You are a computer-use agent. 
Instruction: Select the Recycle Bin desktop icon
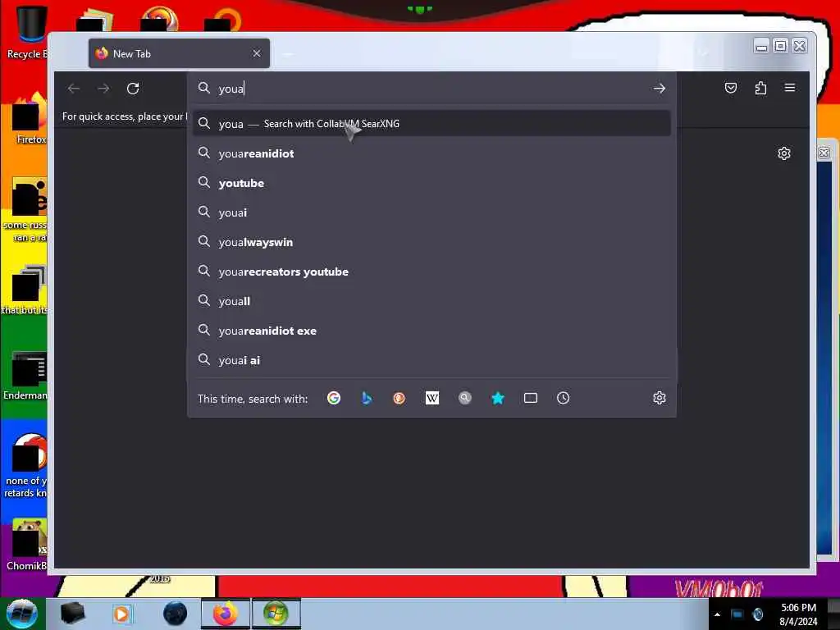coord(27,33)
